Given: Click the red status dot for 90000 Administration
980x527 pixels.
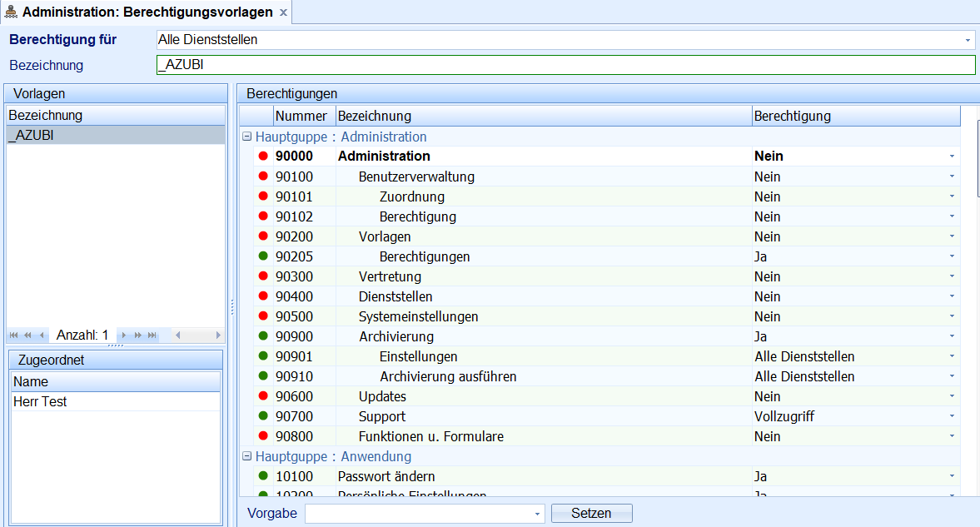Looking at the screenshot, I should click(263, 157).
